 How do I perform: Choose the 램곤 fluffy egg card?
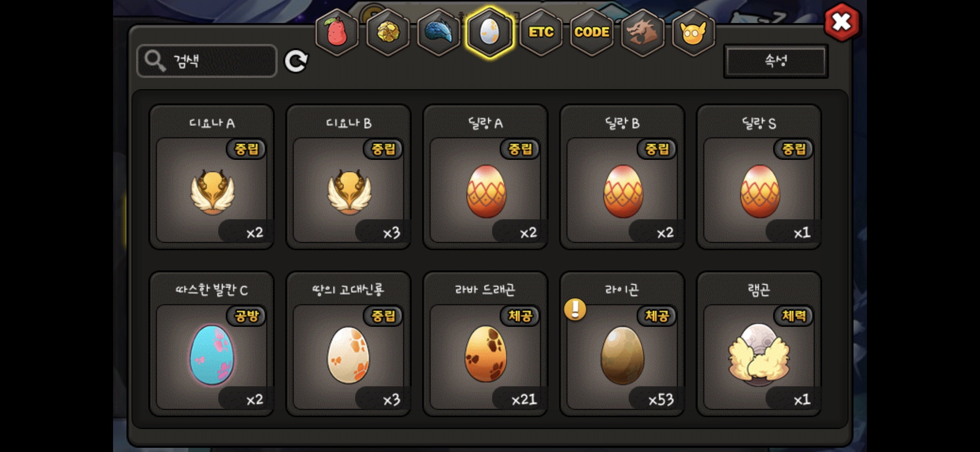(x=759, y=344)
